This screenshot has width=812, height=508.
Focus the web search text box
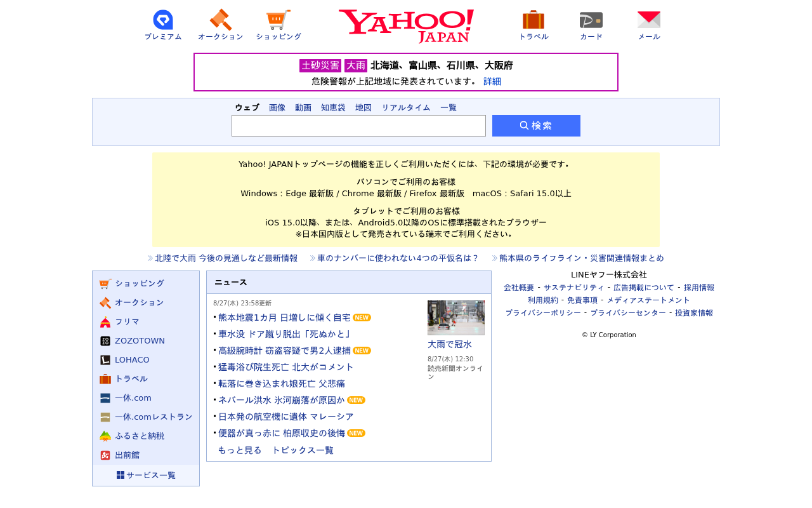tap(358, 126)
